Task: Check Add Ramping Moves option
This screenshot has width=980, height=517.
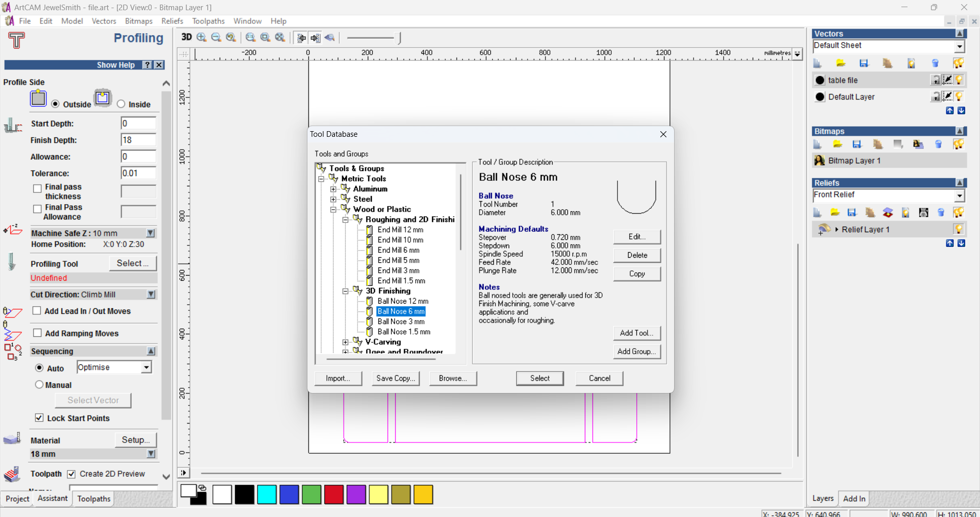Action: click(37, 333)
